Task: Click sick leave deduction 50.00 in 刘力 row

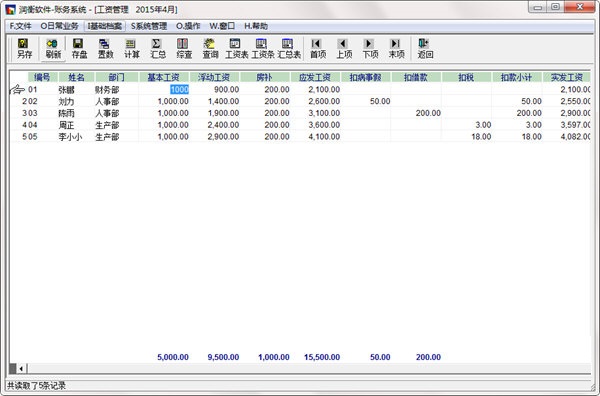Action: pos(380,101)
